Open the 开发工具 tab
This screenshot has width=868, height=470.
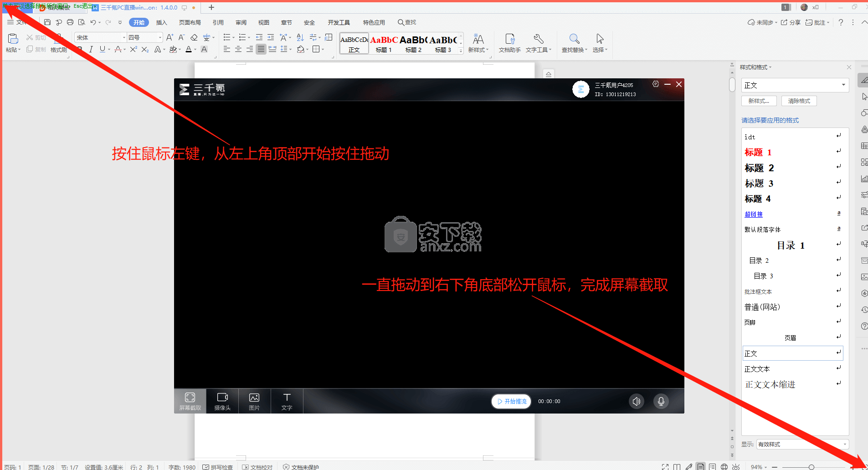[339, 22]
